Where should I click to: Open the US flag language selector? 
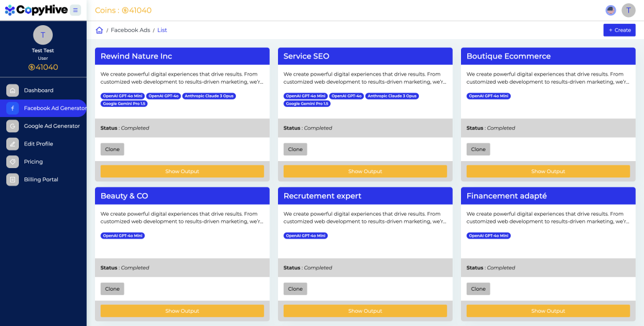(x=611, y=10)
